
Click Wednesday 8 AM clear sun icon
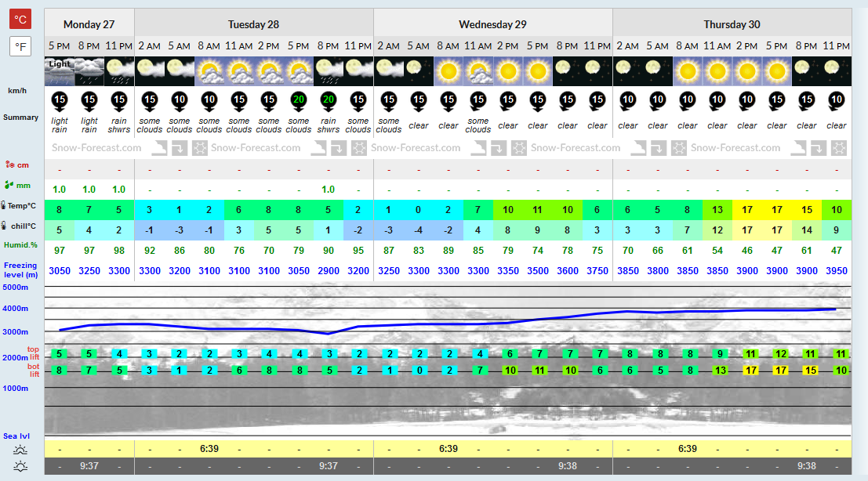449,71
